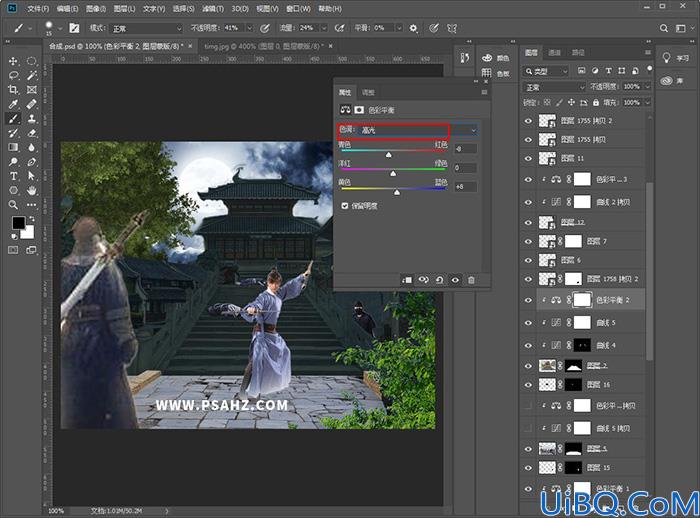Filter layers by type layers icon

(x=582, y=71)
